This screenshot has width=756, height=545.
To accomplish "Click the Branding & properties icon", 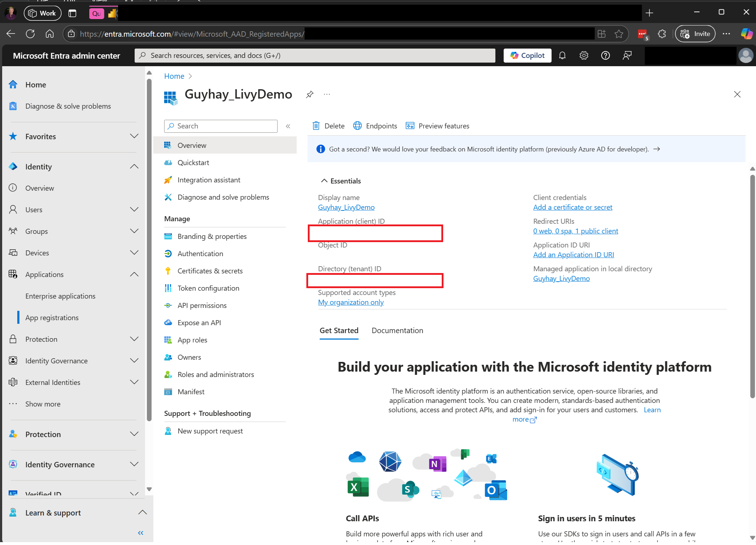I will [169, 236].
